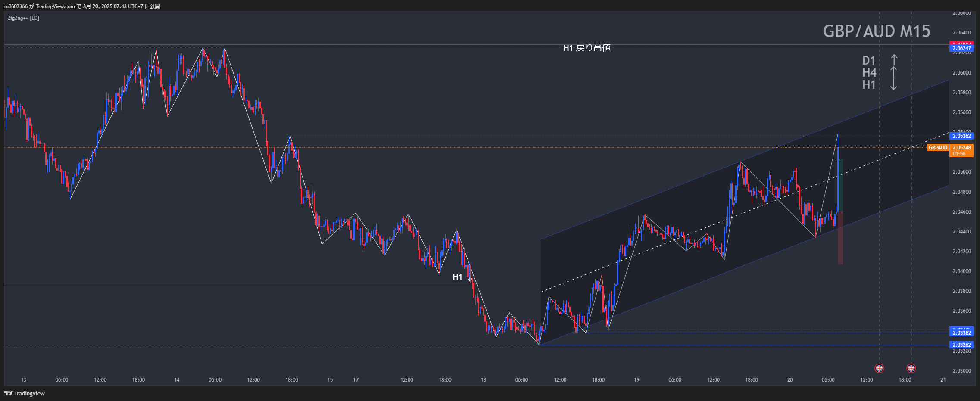Click the first UK flag economic event icon
Screen dimensions: 980x401
pyautogui.click(x=879, y=368)
